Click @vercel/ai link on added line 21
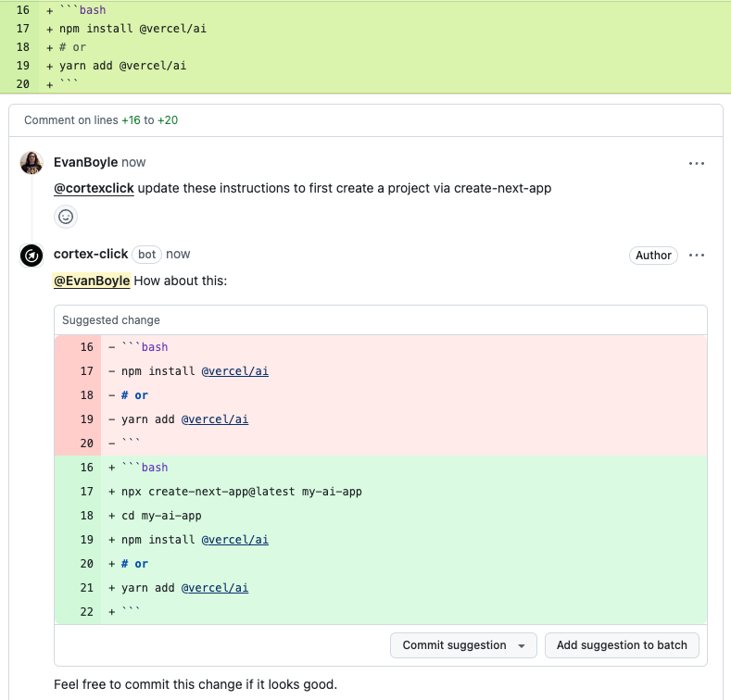The image size is (731, 700). (215, 588)
